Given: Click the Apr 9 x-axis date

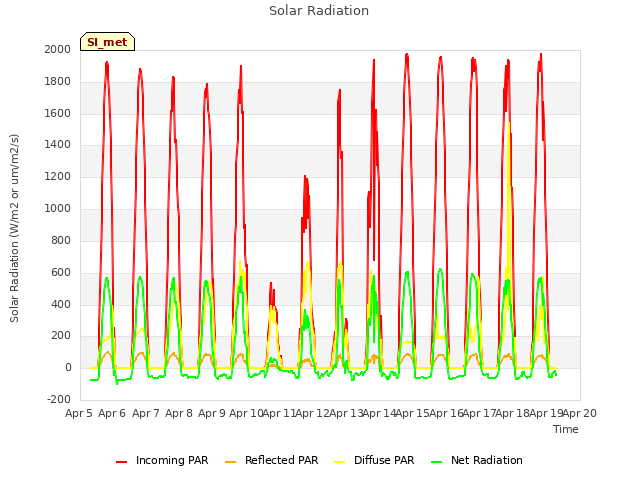Looking at the screenshot, I should point(212,413).
